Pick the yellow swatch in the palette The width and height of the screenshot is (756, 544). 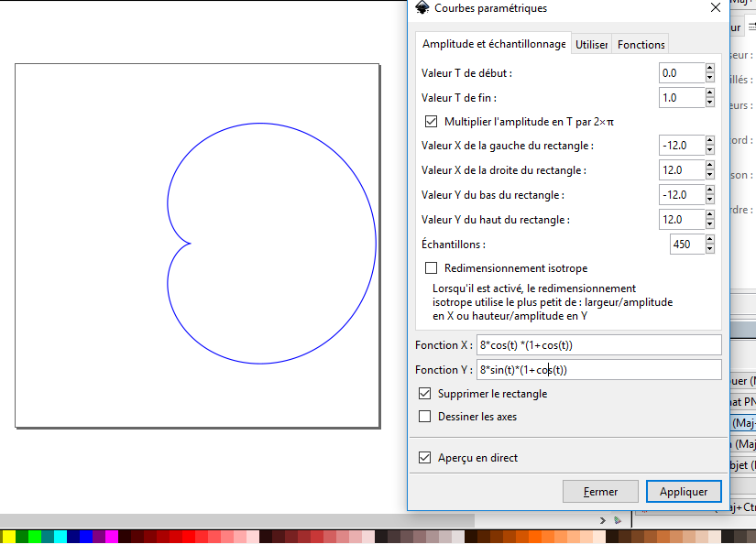(x=8, y=537)
